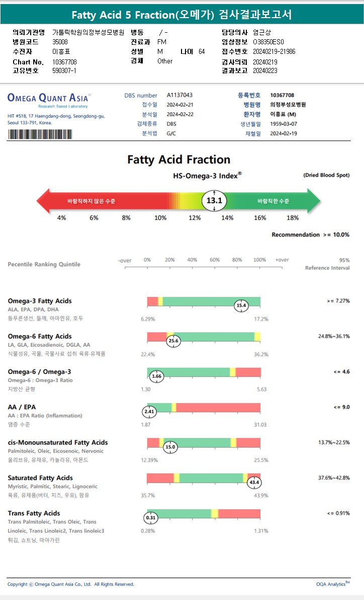
Task: Click the AA / EPA 2.41 marker
Action: 149,412
